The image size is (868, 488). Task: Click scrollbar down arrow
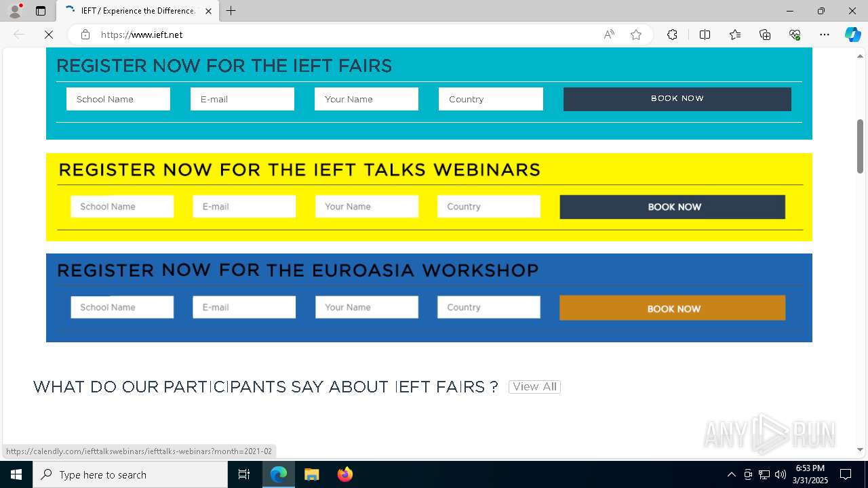[860, 449]
